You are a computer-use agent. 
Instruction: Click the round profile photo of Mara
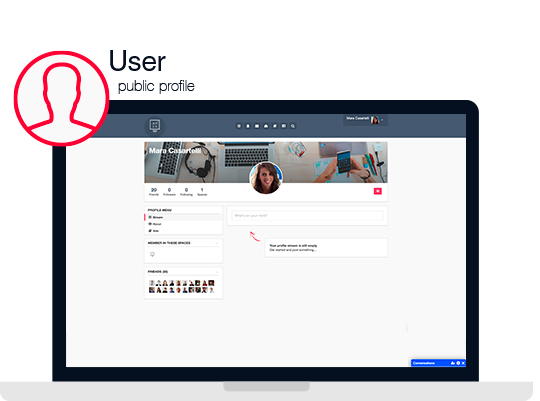[266, 178]
